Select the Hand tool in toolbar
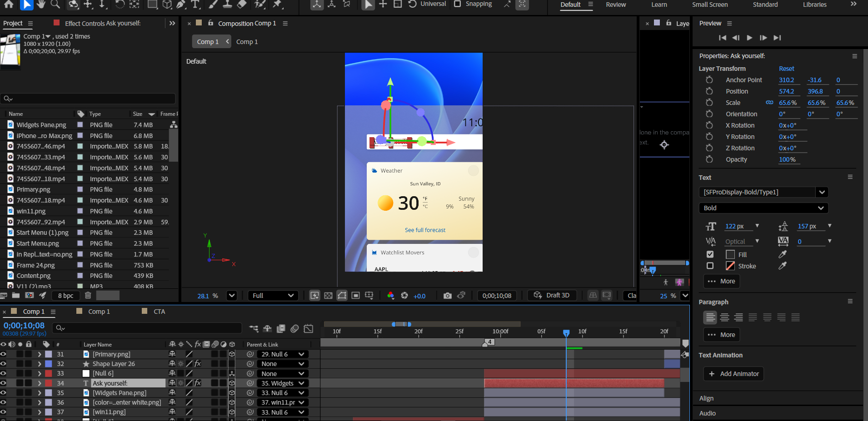 41,5
